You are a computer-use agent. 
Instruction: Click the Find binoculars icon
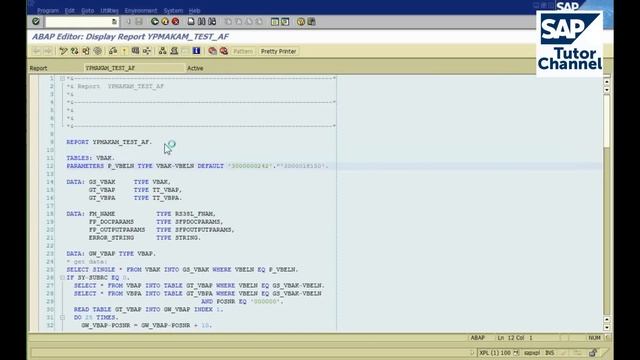click(202, 22)
